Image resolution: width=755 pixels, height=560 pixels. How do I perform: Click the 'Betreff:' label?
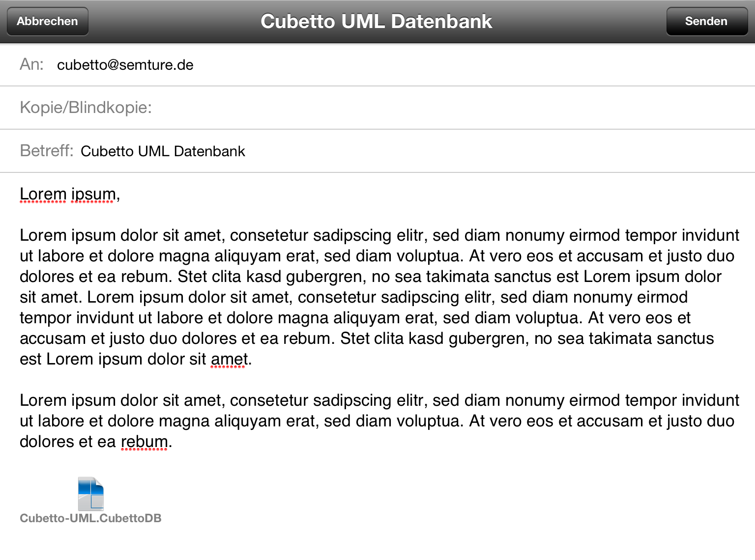pos(47,151)
